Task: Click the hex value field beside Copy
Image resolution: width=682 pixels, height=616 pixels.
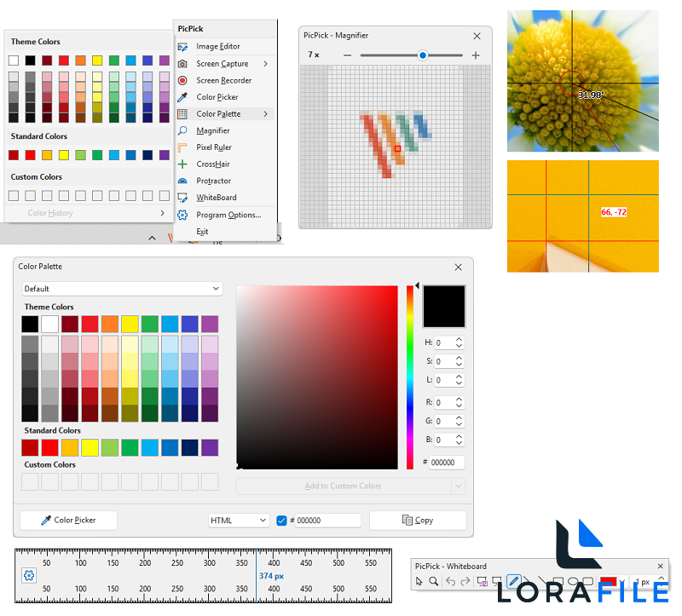Action: click(328, 521)
